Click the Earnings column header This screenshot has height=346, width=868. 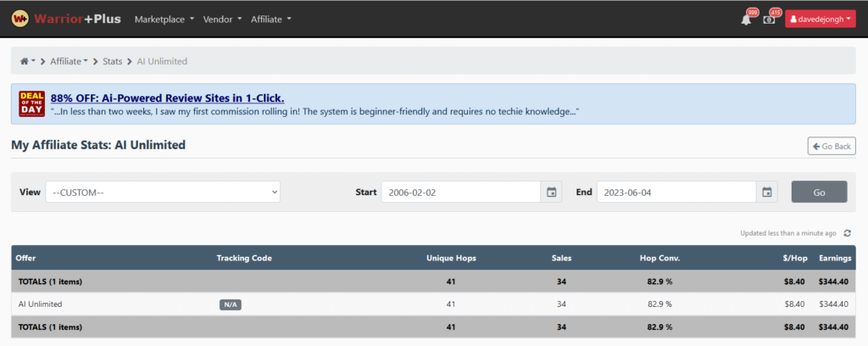[835, 258]
